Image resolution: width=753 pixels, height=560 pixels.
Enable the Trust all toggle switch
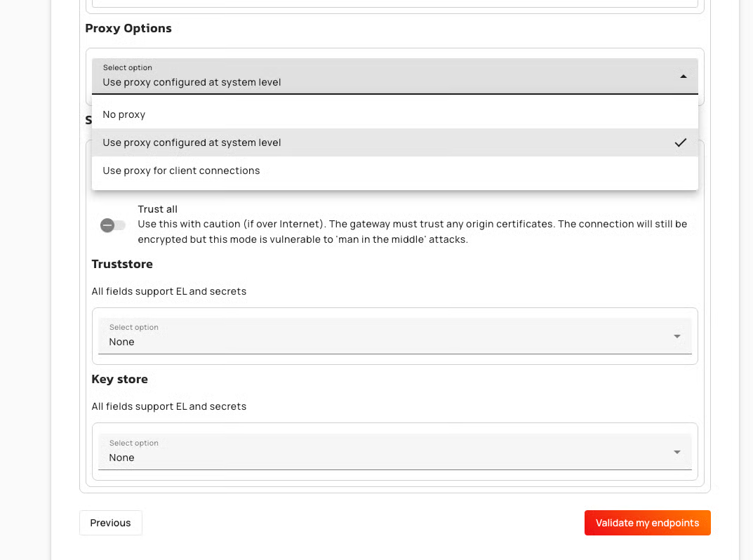[x=112, y=225]
